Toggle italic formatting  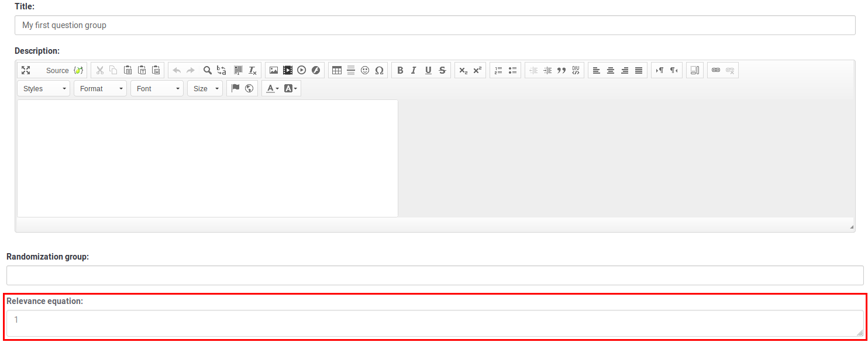(414, 70)
